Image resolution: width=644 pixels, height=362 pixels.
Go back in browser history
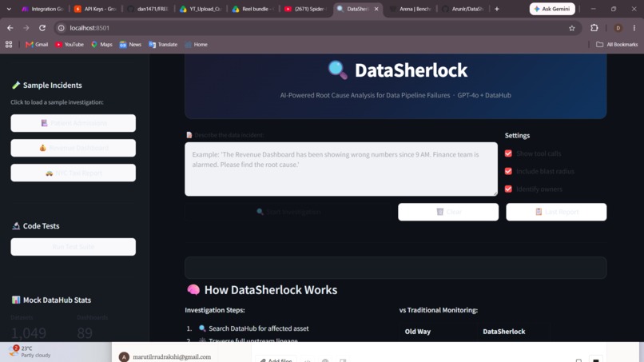(10, 28)
